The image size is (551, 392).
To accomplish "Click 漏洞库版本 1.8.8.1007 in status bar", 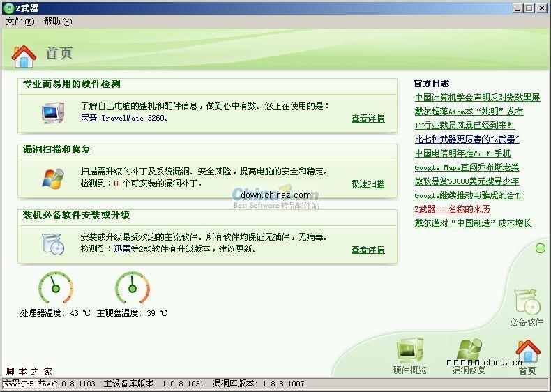I will [x=258, y=384].
